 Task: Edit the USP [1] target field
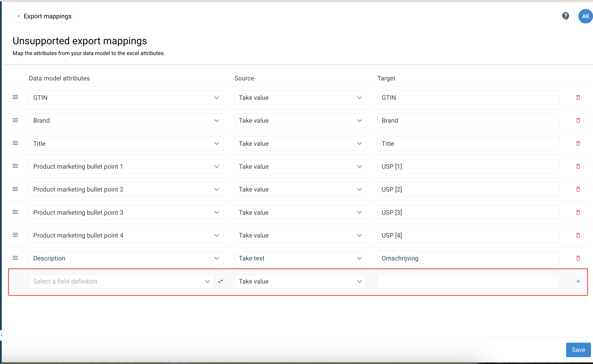point(468,166)
